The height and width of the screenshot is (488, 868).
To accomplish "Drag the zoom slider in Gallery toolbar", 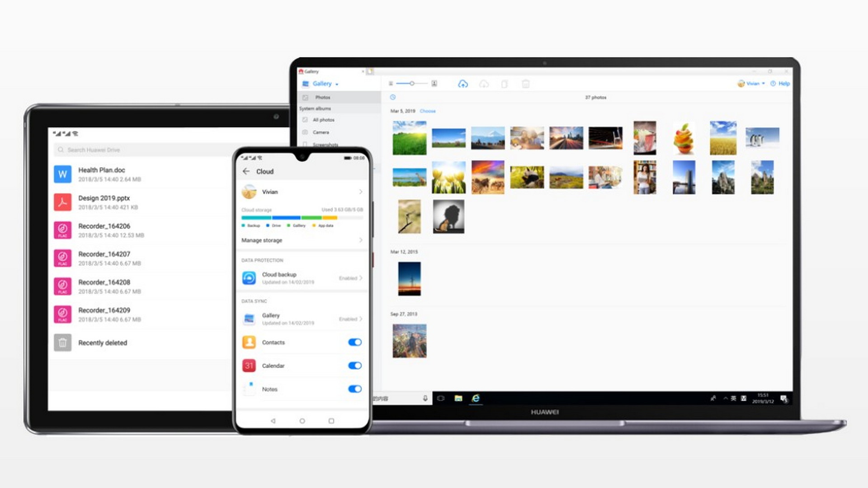I will [x=414, y=84].
